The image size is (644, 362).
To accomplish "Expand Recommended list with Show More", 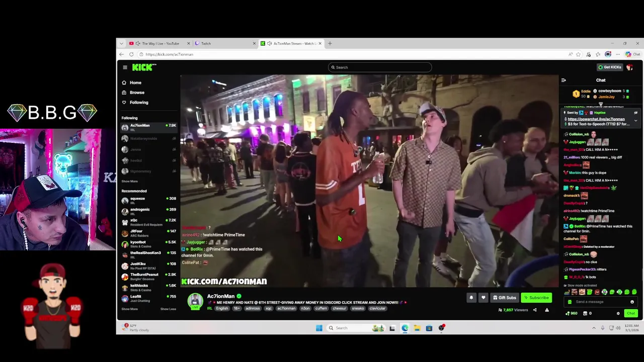I will (x=129, y=309).
